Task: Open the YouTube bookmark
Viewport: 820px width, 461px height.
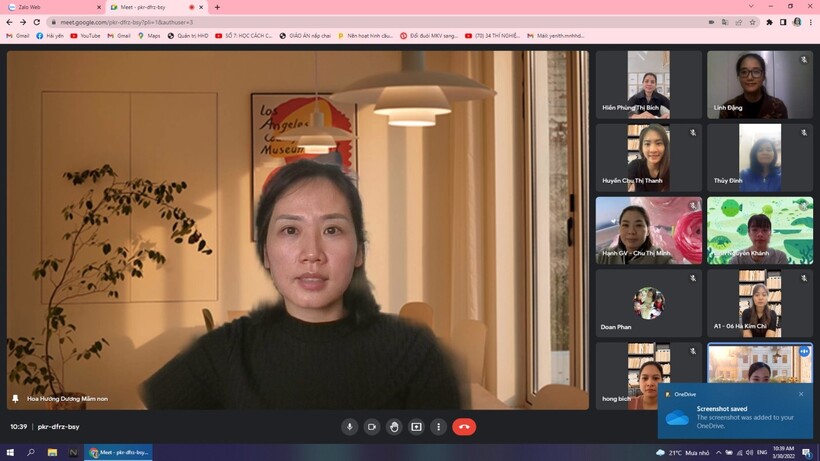Action: (85, 36)
